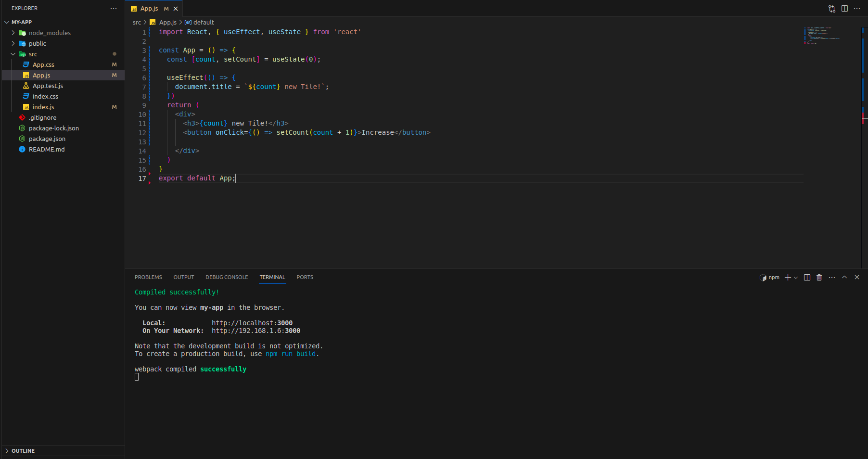This screenshot has height=459, width=868.
Task: Click the New Terminal plus icon
Action: point(788,278)
